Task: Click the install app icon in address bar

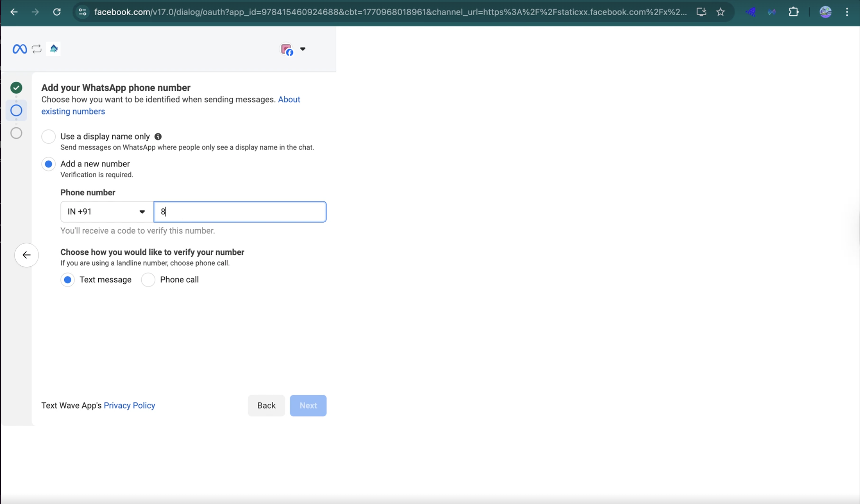Action: tap(701, 12)
